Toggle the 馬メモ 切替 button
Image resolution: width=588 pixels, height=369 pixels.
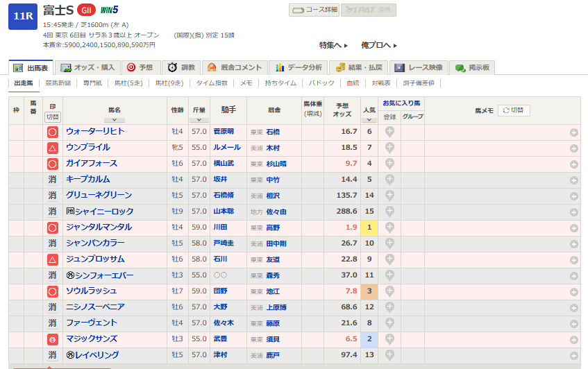coord(513,110)
